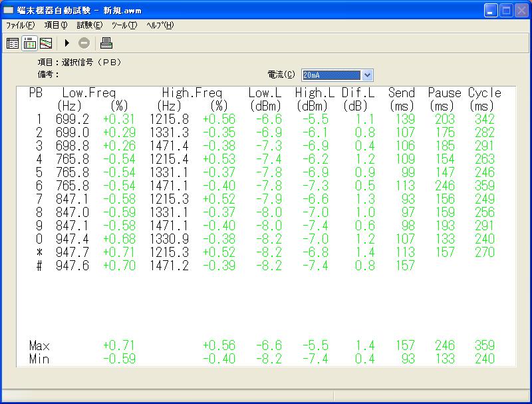Viewport: 532px width, 404px height.
Task: Click the printer icon in toolbar
Action: [106, 43]
